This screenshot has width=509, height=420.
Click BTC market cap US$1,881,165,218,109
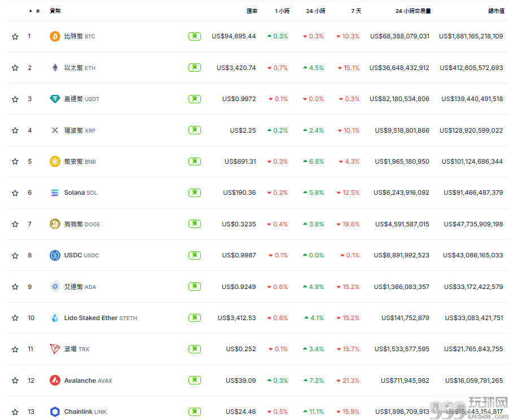coord(471,36)
